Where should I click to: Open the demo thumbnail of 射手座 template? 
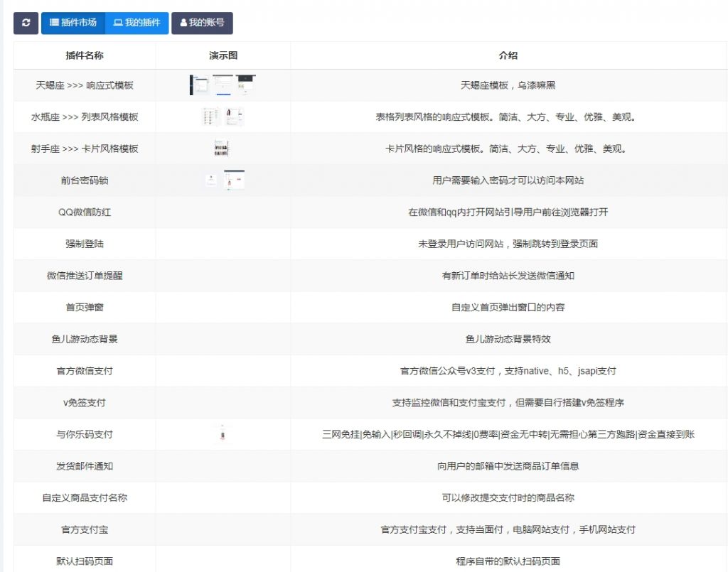tap(222, 149)
